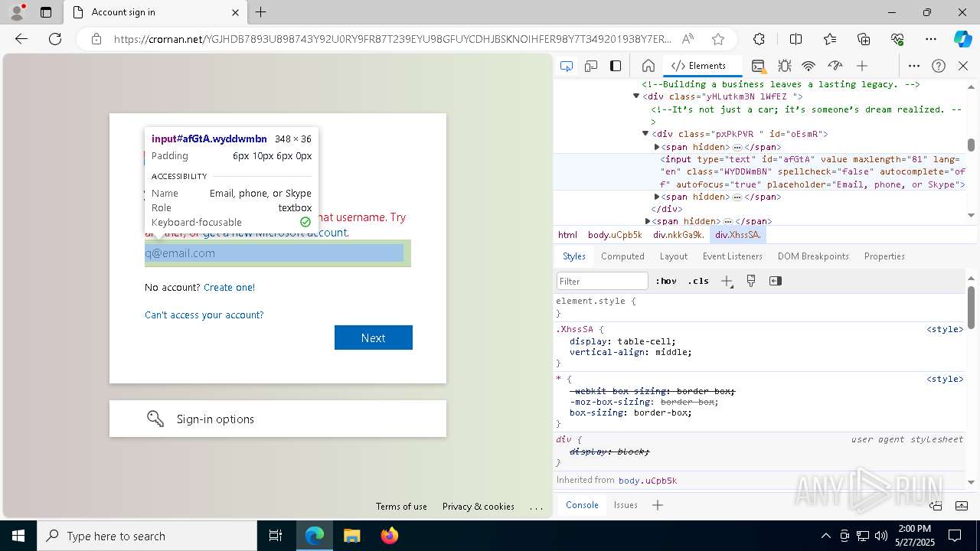Viewport: 980px width, 551px height.
Task: Open Firefox from the taskbar
Action: click(390, 536)
